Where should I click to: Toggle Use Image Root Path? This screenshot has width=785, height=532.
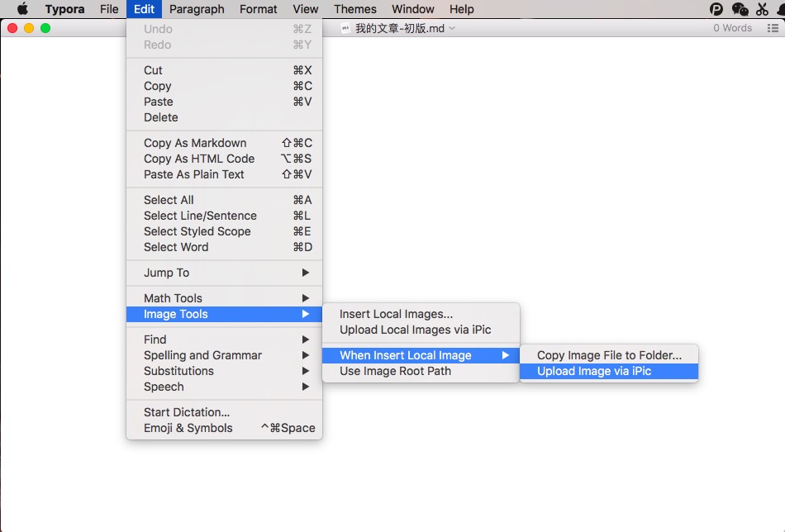pos(421,372)
